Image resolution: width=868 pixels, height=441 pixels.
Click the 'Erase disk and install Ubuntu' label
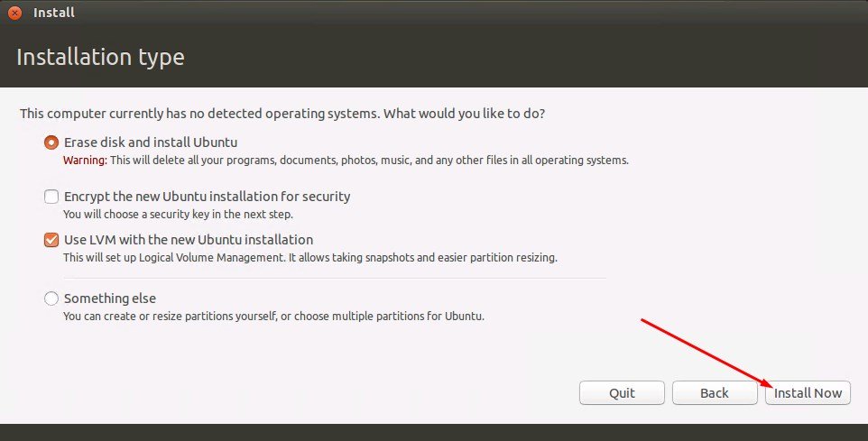click(151, 142)
